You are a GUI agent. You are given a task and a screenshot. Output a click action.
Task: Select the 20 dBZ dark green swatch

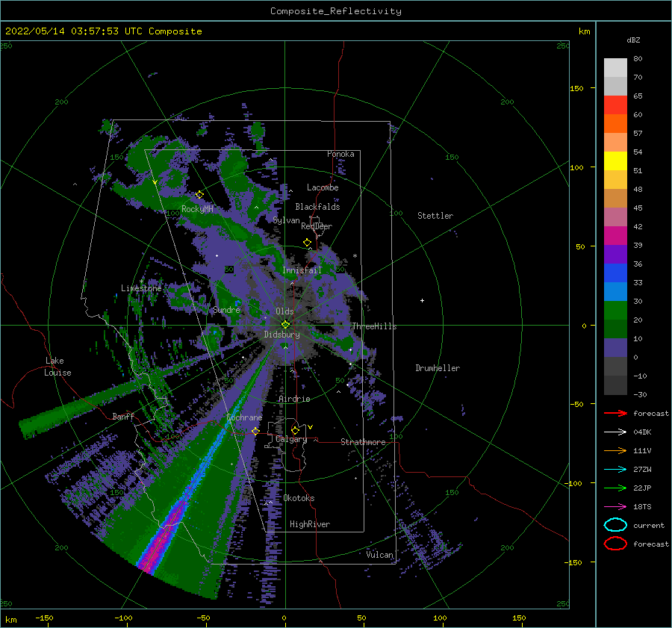[615, 329]
